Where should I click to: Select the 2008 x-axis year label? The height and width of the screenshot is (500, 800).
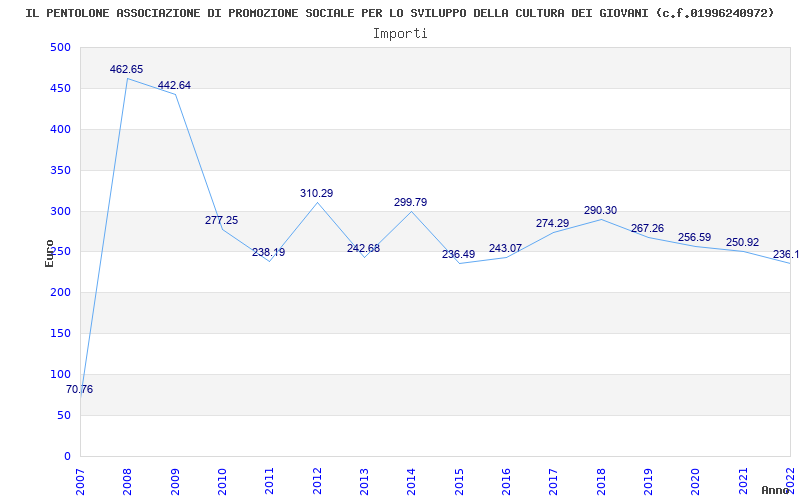point(128,481)
